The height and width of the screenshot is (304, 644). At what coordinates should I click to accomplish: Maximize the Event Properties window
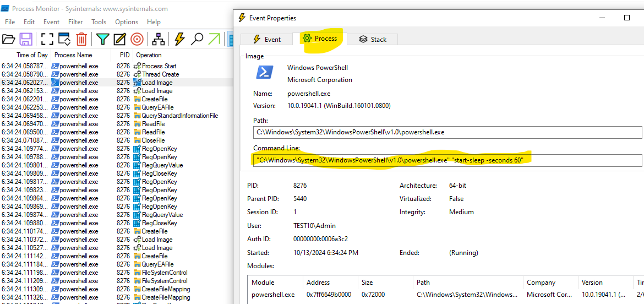627,18
